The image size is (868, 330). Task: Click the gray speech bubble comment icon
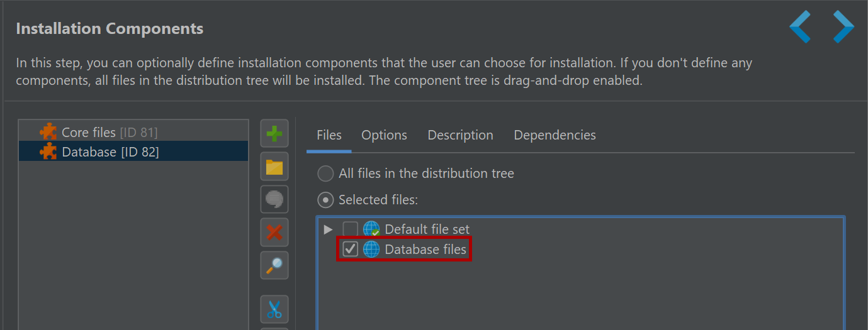pos(274,199)
